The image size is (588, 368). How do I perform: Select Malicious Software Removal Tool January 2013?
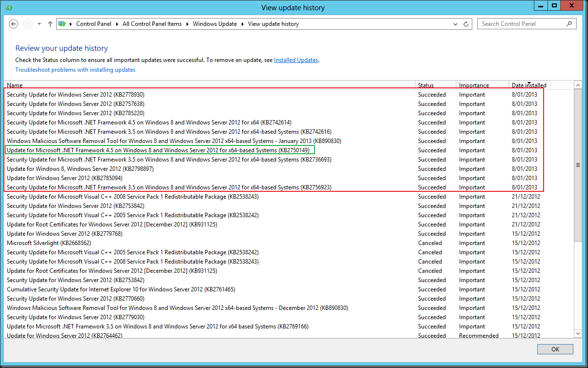click(x=288, y=141)
